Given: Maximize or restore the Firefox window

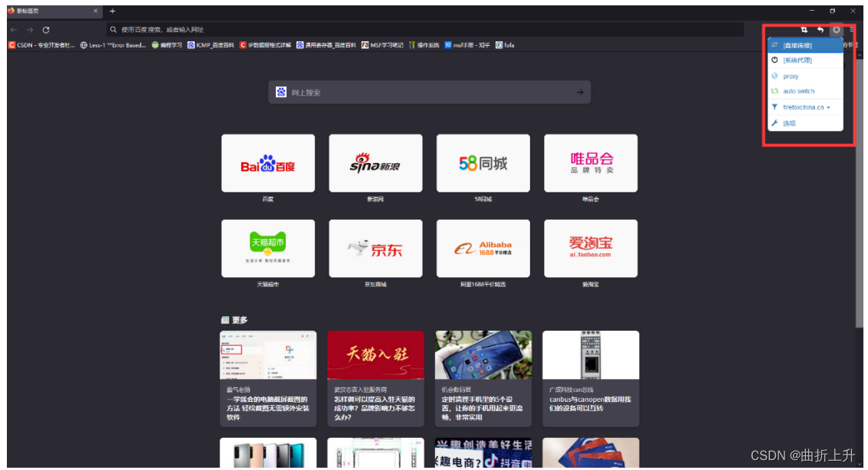Looking at the screenshot, I should tap(833, 11).
